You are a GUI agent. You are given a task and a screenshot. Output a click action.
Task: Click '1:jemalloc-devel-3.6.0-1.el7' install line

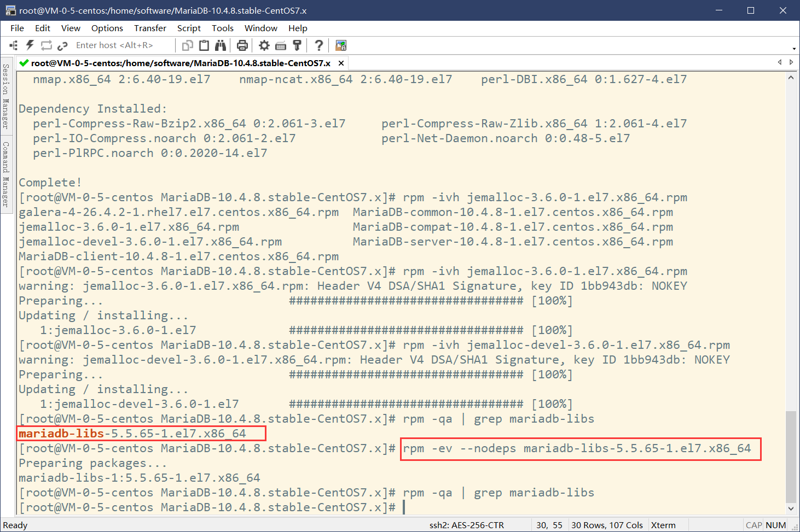point(140,404)
